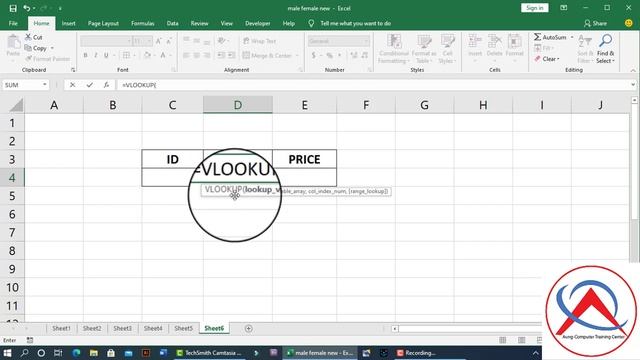Switch to the Sheet1 tab

pyautogui.click(x=61, y=328)
